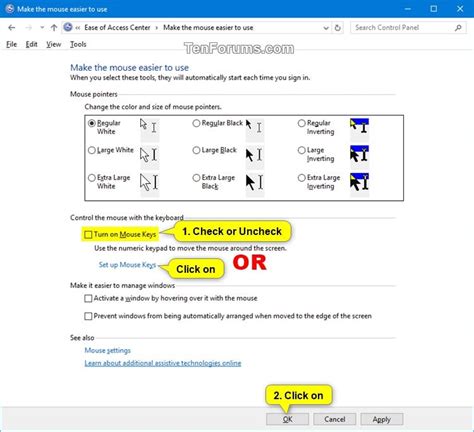Expand the breadcrumb chevron left of Ease of Access Center
The height and width of the screenshot is (432, 474).
(x=78, y=28)
